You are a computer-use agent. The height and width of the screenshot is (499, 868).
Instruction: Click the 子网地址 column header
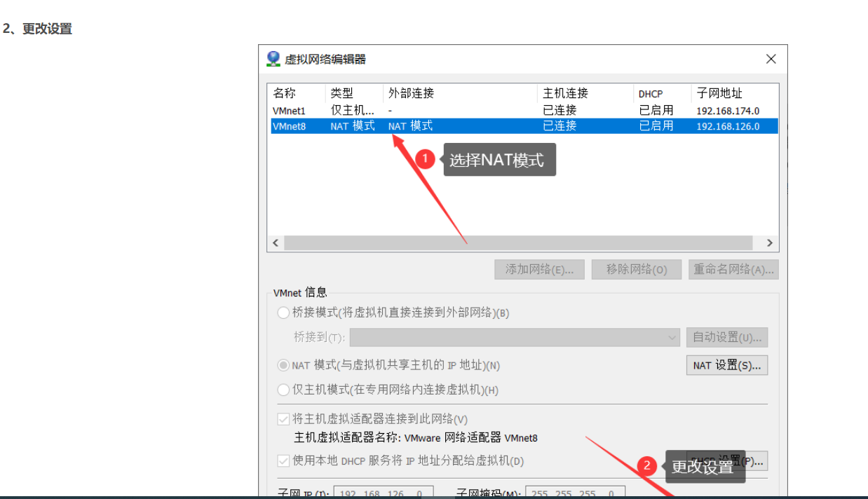click(719, 93)
